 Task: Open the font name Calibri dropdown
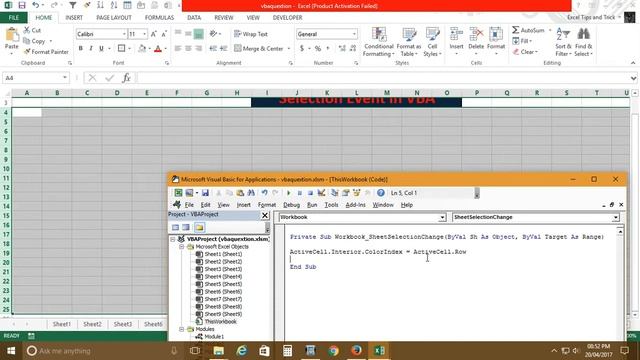point(124,34)
